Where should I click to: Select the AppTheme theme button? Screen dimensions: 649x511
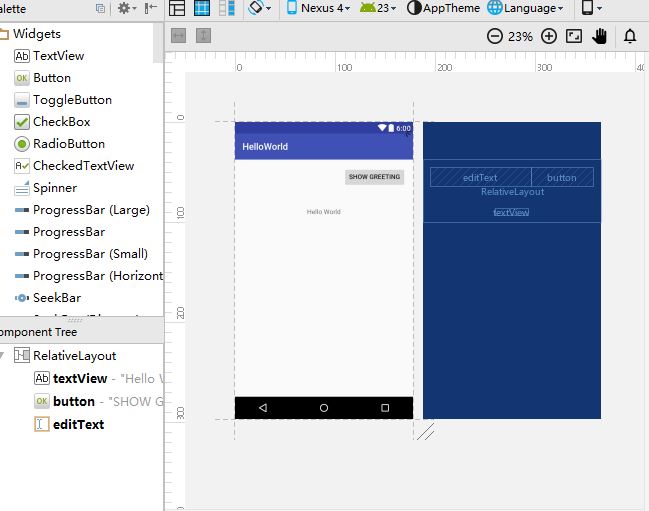443,8
